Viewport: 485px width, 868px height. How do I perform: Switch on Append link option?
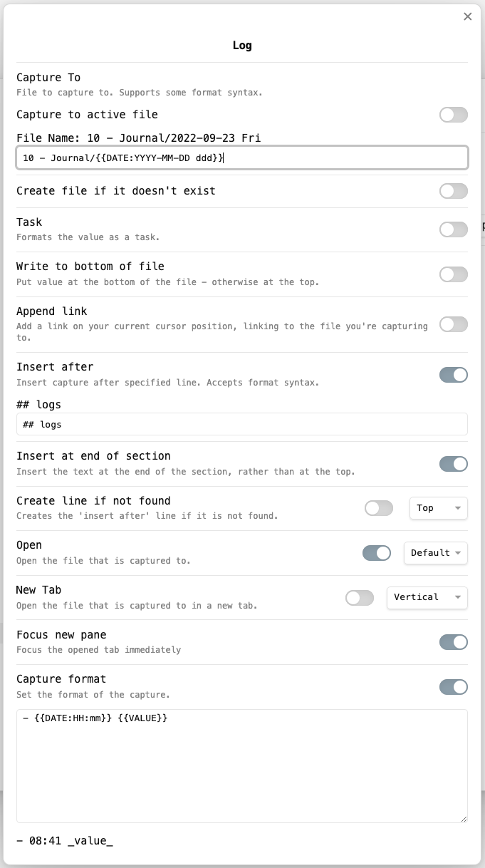453,324
